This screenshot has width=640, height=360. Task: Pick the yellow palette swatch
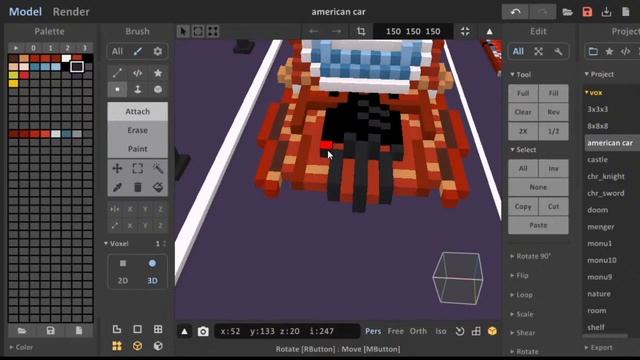click(x=13, y=83)
